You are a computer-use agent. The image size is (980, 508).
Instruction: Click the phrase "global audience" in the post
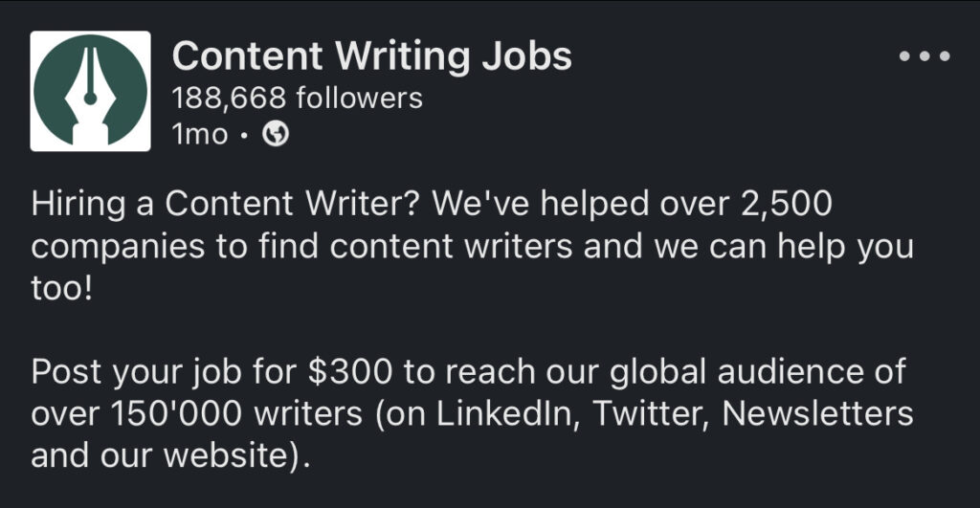758,372
